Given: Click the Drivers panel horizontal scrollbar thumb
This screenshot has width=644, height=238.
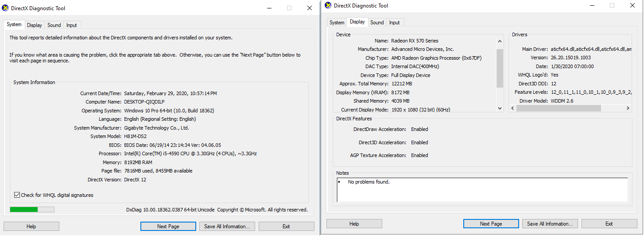Looking at the screenshot, I should (x=559, y=108).
